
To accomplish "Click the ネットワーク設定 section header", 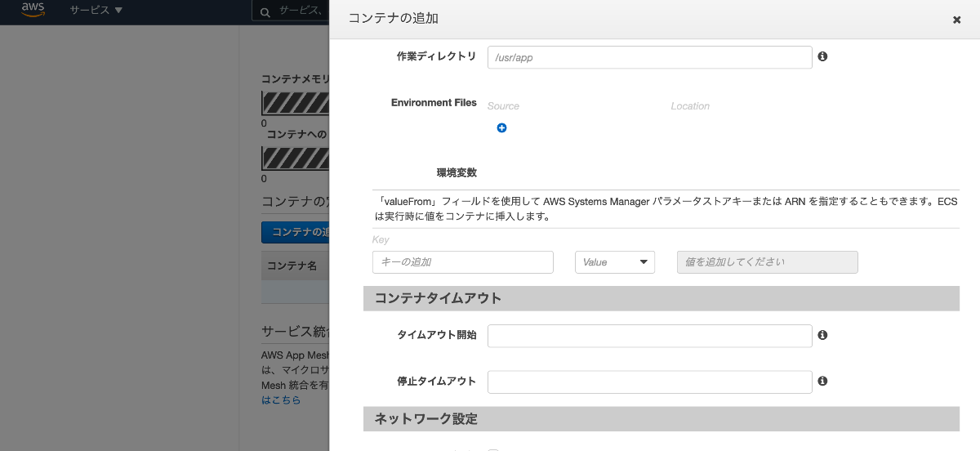I will point(661,419).
